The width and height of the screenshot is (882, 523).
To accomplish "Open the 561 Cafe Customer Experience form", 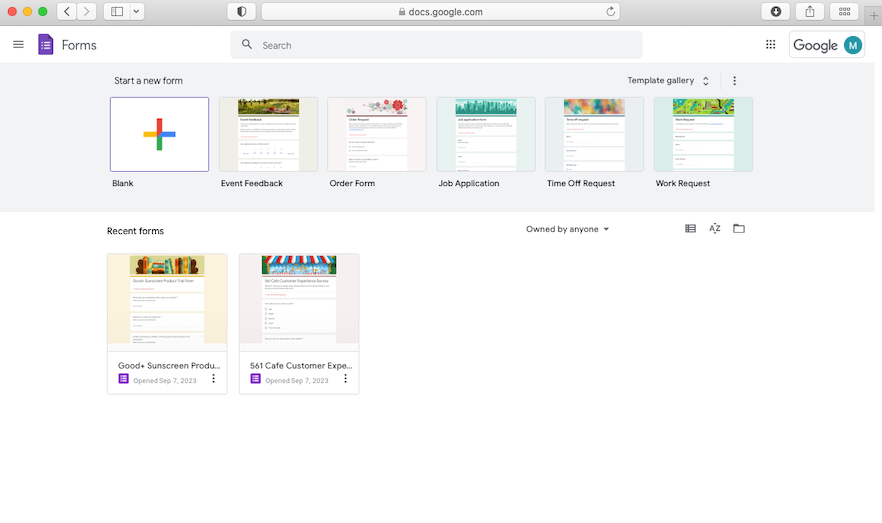I will pyautogui.click(x=299, y=301).
